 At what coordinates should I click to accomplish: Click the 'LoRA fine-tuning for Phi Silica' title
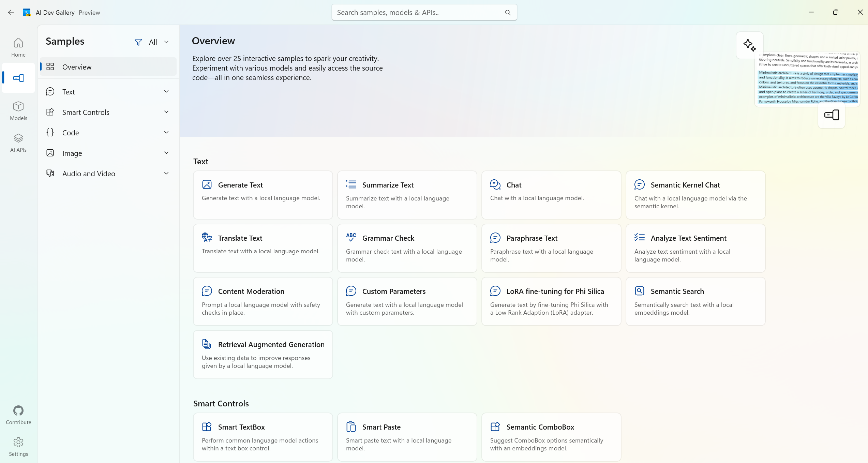555,291
